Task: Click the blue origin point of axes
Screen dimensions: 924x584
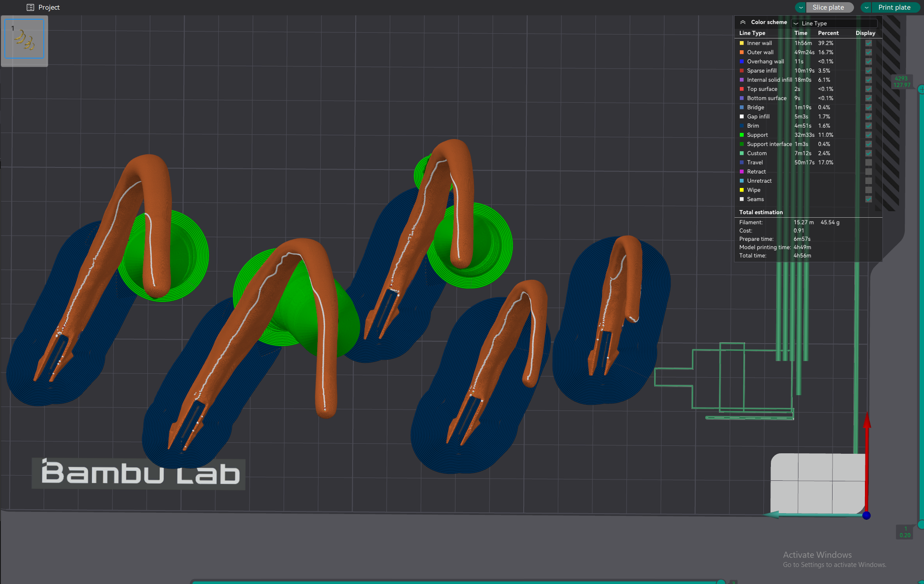Action: [866, 516]
